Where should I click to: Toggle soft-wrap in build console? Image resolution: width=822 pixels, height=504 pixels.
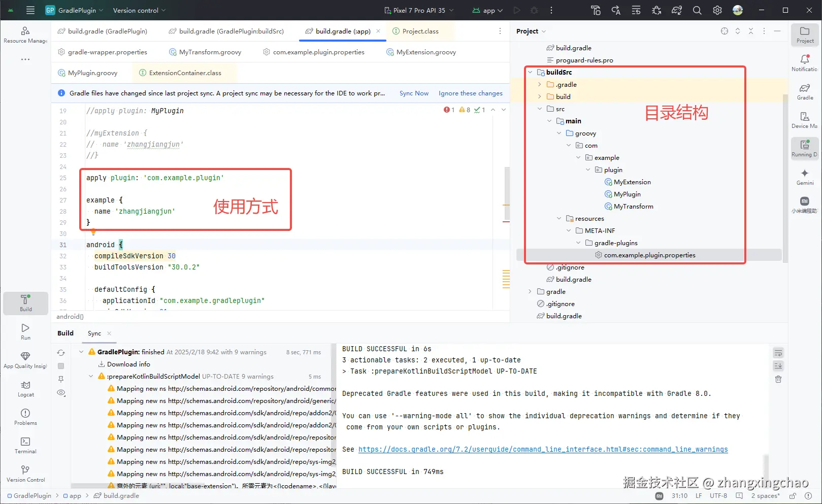(x=778, y=353)
